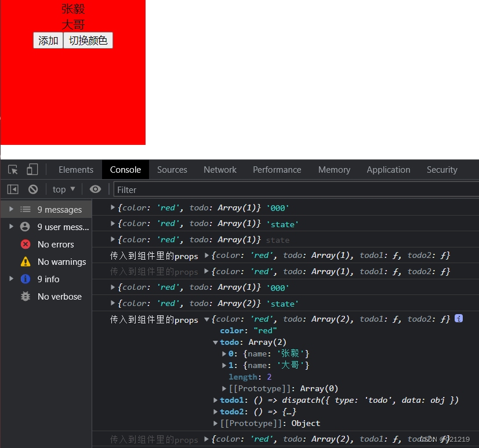The image size is (479, 448).
Task: Click the verbose gear icon in sidebar
Action: (x=26, y=296)
